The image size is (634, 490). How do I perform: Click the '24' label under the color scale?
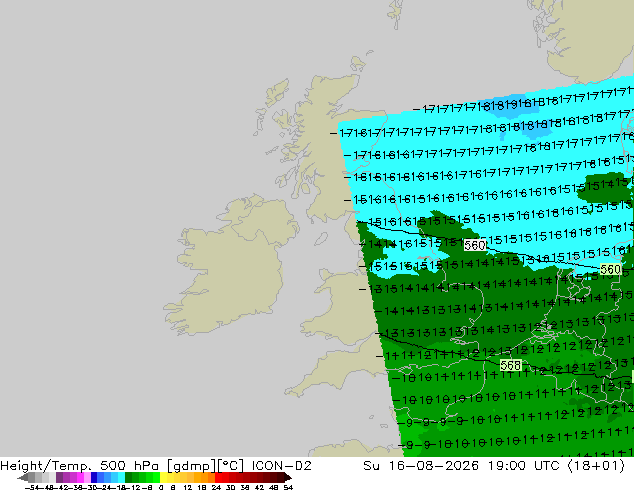(x=216, y=487)
